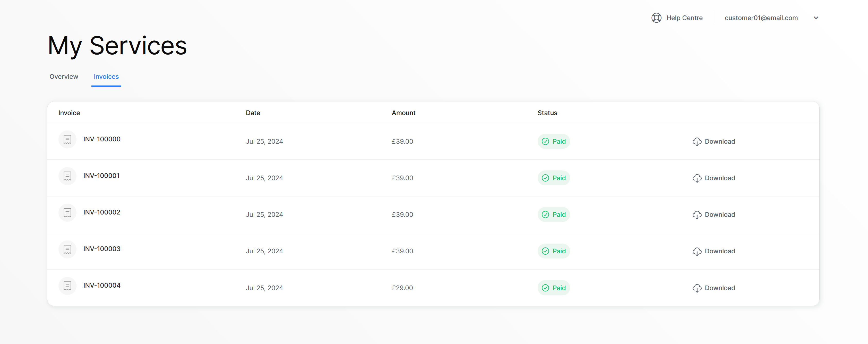
Task: Click the Paid checkmark icon for INV-100003
Action: click(x=545, y=251)
